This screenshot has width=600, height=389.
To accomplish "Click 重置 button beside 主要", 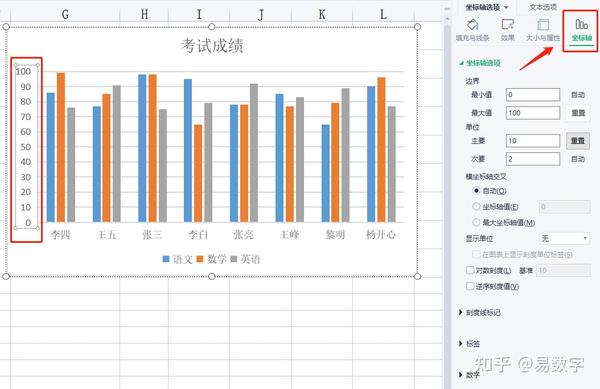I will pos(578,141).
